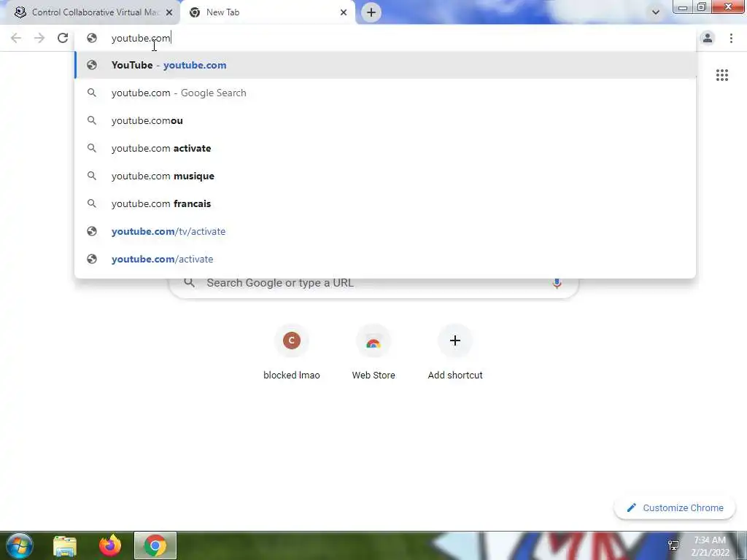
Task: Select the New Tab tab
Action: pyautogui.click(x=268, y=12)
